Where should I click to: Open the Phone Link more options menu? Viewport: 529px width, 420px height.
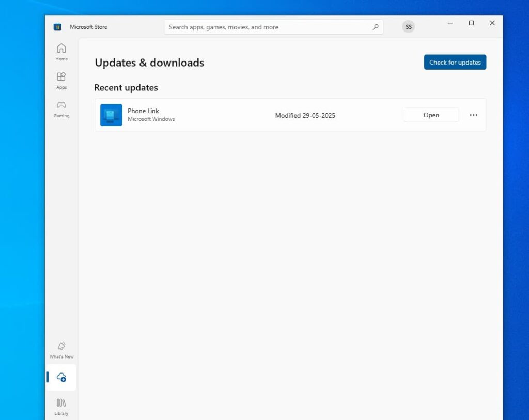(x=473, y=115)
